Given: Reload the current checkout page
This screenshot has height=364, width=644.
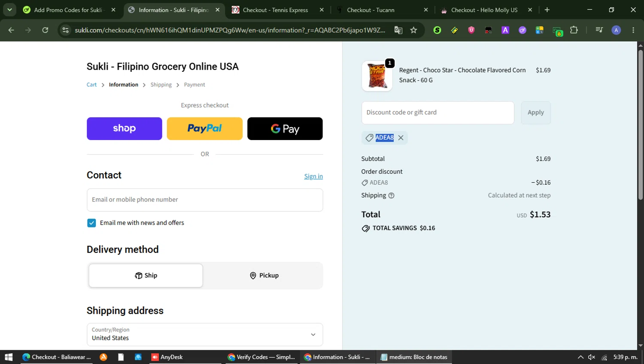Looking at the screenshot, I should coord(45,30).
